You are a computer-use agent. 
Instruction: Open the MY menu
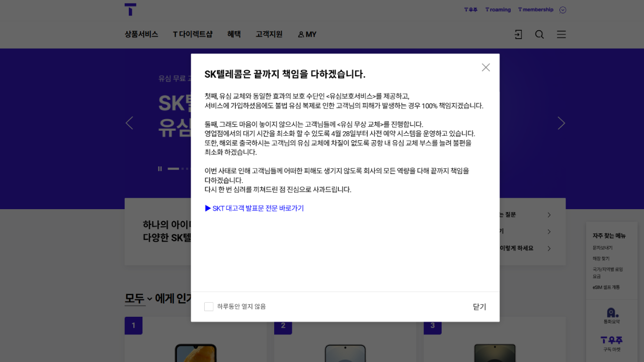307,34
